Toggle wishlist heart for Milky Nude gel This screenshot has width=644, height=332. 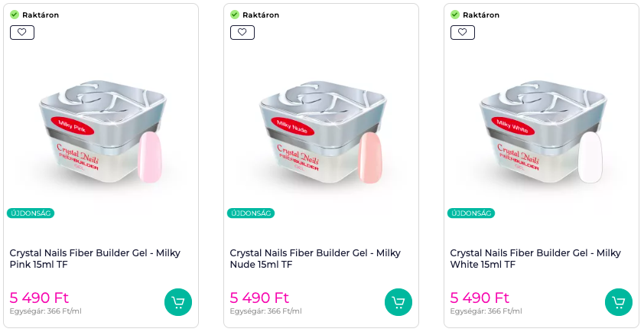242,32
